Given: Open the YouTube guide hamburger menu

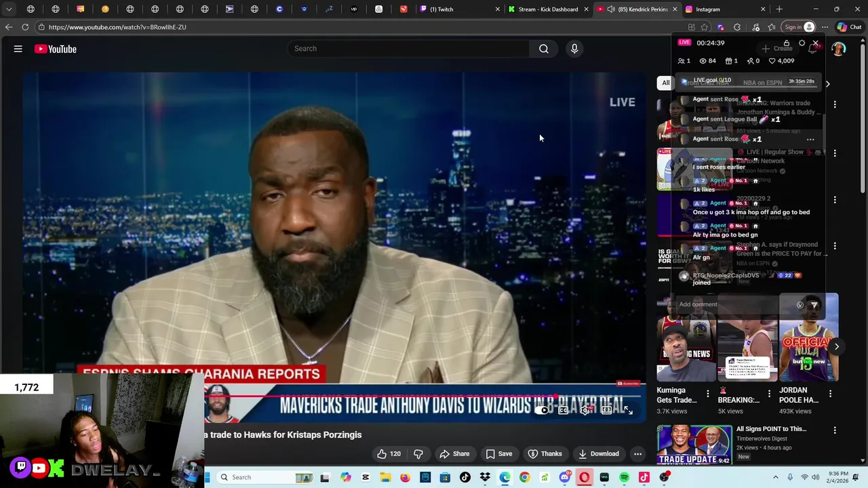Looking at the screenshot, I should [18, 49].
